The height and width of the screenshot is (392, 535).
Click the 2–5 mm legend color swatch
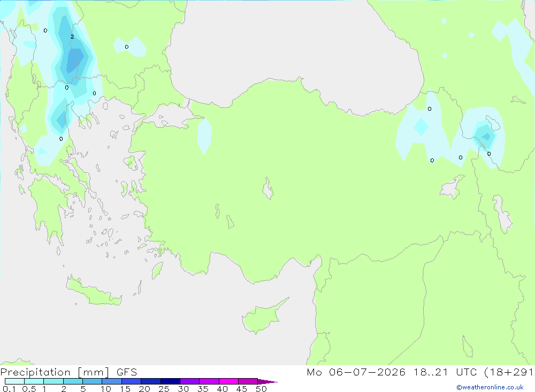[x=73, y=381]
